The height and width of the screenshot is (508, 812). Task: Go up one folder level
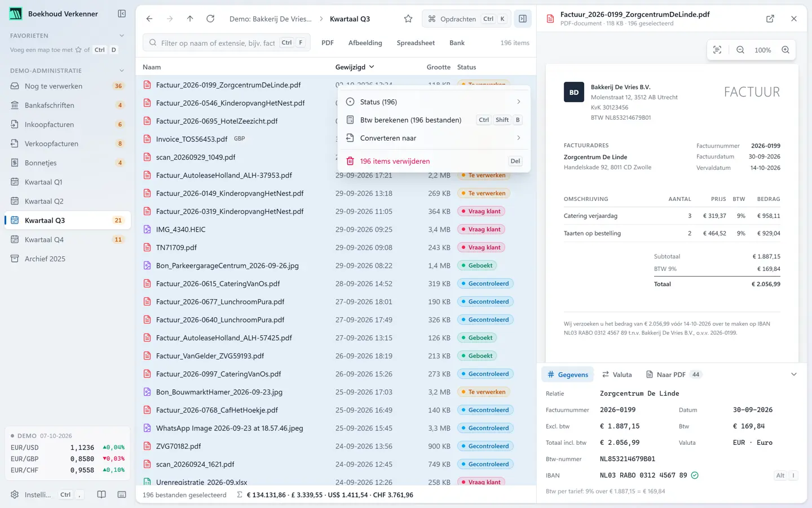coord(190,19)
